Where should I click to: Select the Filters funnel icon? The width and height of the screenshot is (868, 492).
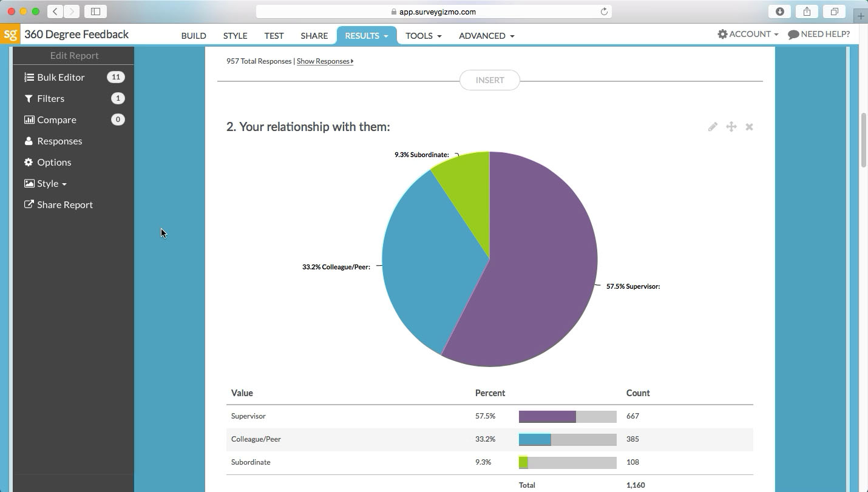[28, 98]
